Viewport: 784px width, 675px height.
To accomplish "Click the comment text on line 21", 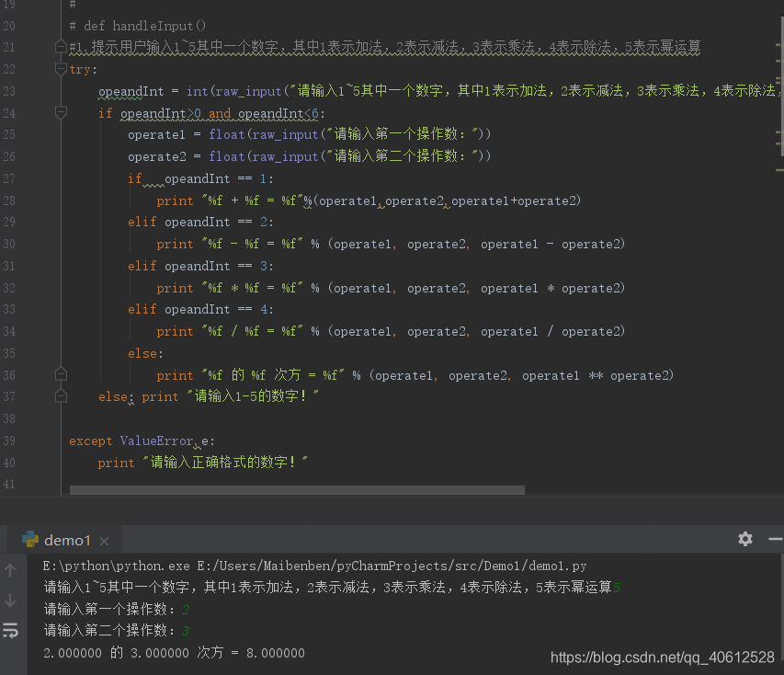I will 384,47.
